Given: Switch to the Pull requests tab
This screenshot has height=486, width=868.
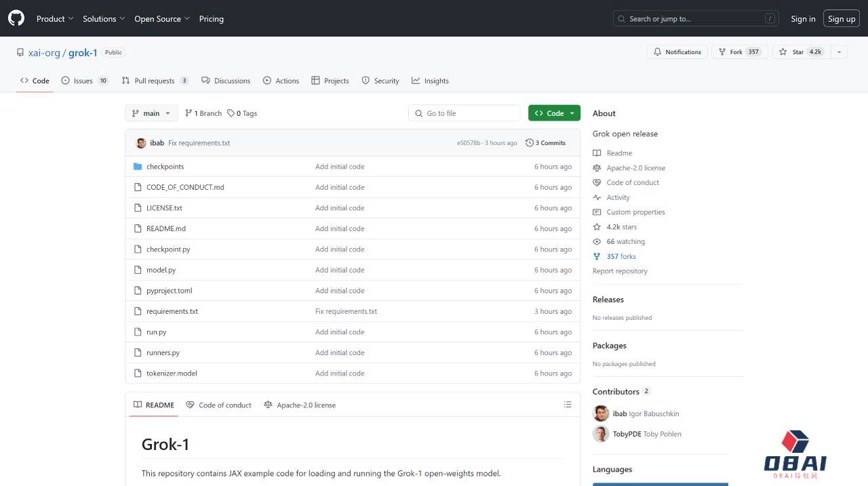Looking at the screenshot, I should 155,81.
